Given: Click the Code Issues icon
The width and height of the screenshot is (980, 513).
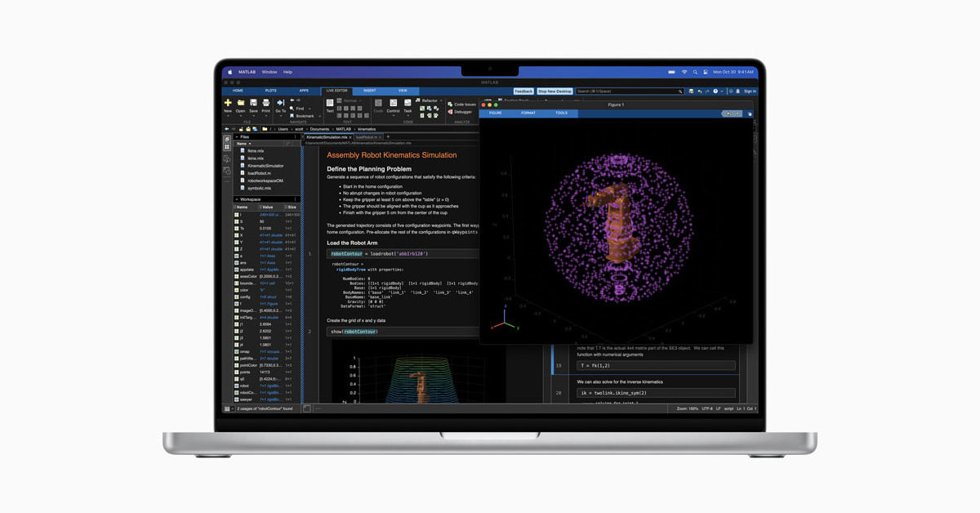Looking at the screenshot, I should tap(464, 105).
